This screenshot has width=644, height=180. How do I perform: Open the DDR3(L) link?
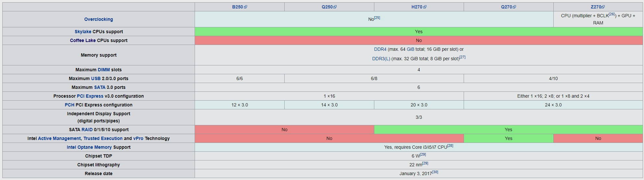(381, 59)
